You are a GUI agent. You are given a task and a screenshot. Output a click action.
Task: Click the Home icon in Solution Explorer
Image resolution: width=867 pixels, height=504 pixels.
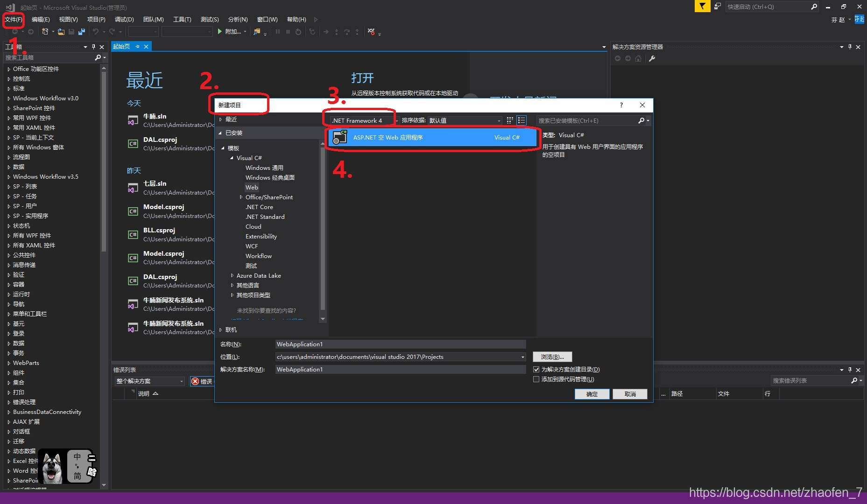(x=638, y=58)
